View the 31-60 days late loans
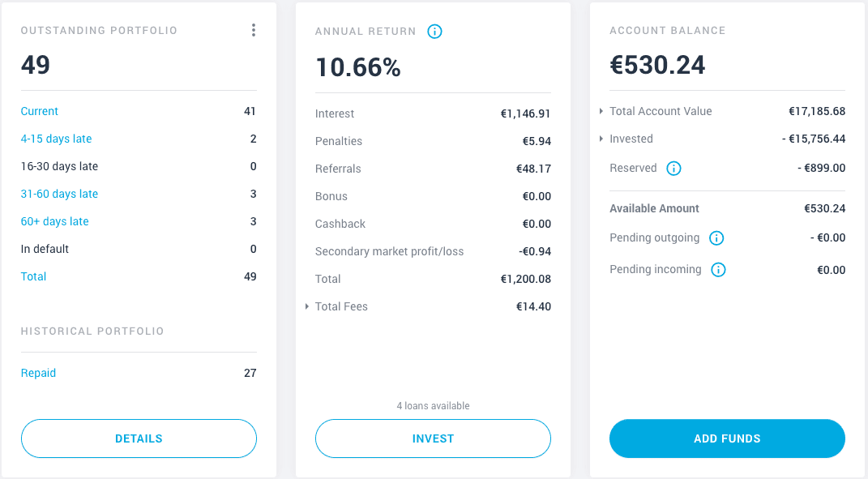Screen dimensions: 868x479 (x=59, y=194)
